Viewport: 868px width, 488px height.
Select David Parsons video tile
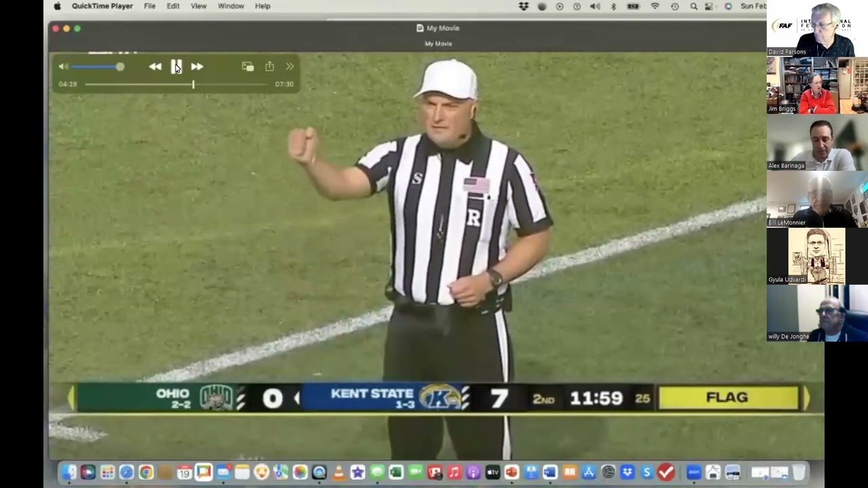[x=817, y=28]
